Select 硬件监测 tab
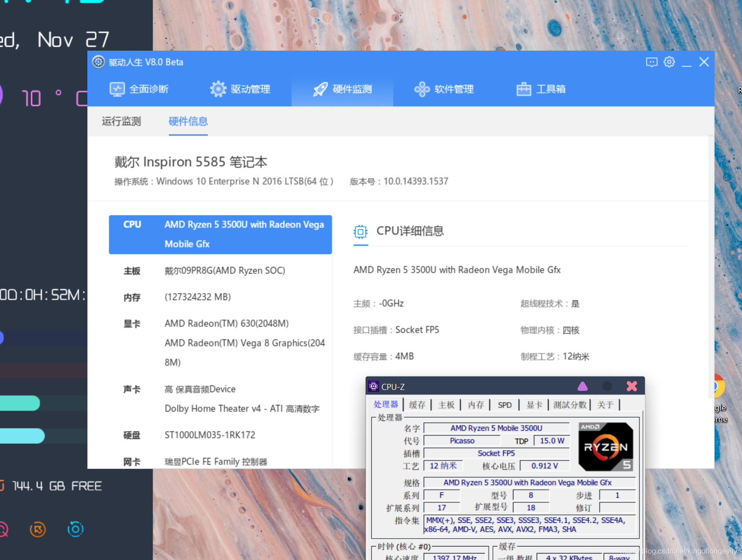The height and width of the screenshot is (560, 742). 342,89
